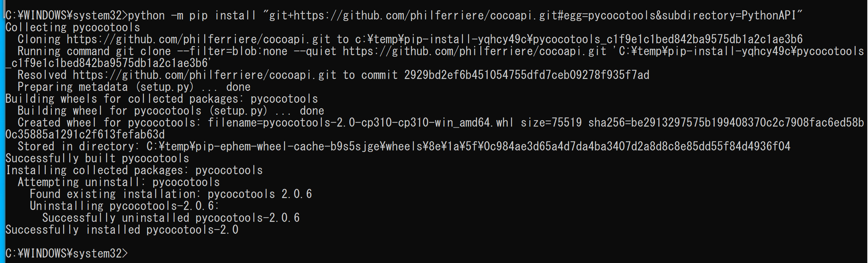This screenshot has height=263, width=868.
Task: Click the git+https URL in the pip command
Action: pyautogui.click(x=533, y=15)
